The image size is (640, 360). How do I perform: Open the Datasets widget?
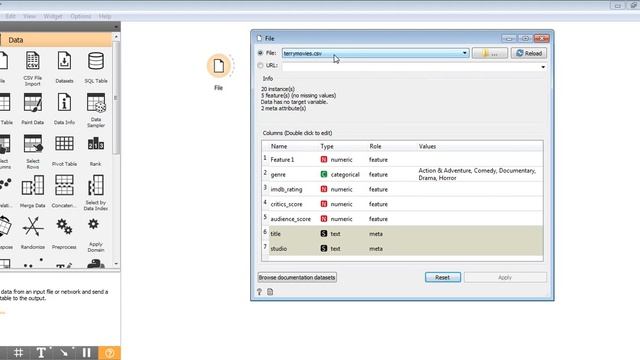tap(64, 67)
